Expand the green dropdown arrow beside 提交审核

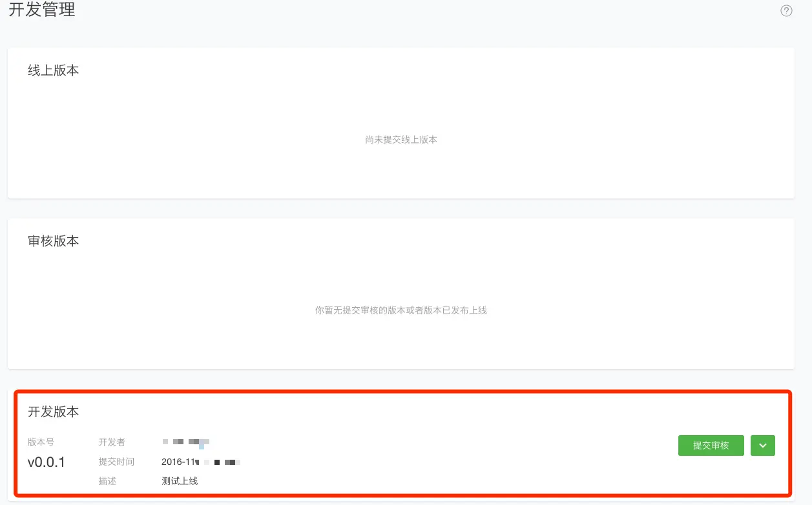[763, 446]
